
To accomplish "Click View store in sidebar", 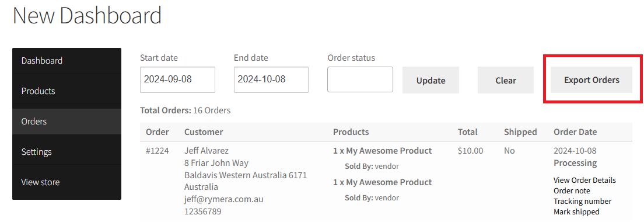I will [x=66, y=182].
